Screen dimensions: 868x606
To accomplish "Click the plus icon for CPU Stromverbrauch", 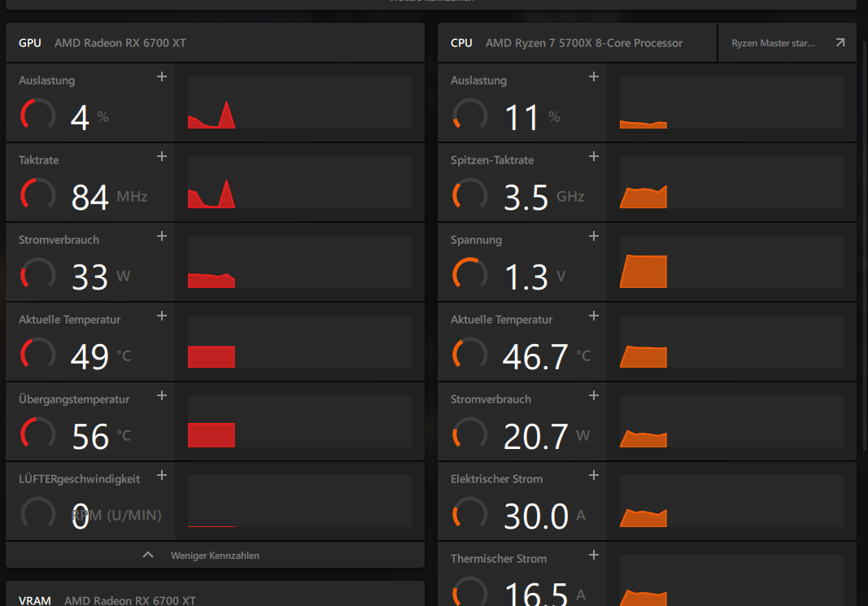I will (x=593, y=395).
